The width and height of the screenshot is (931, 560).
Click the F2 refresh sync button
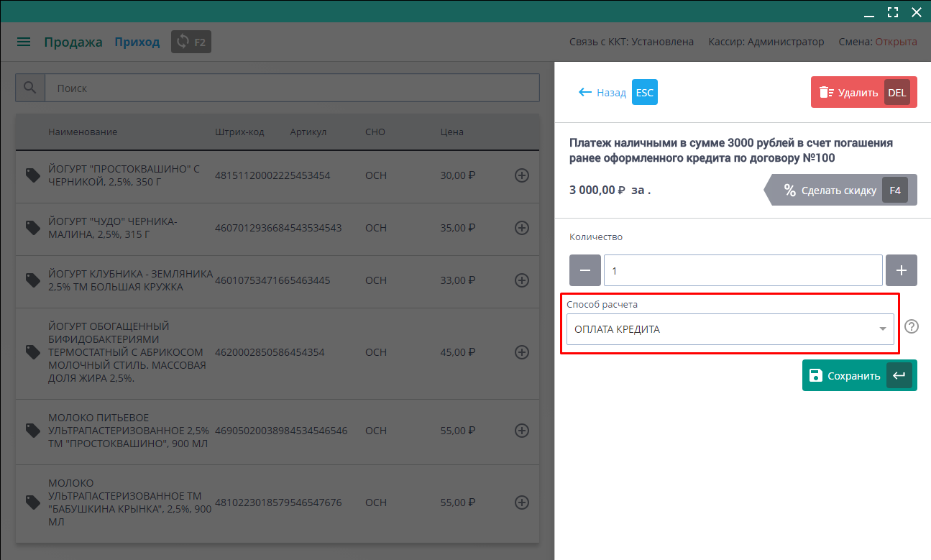tap(191, 42)
